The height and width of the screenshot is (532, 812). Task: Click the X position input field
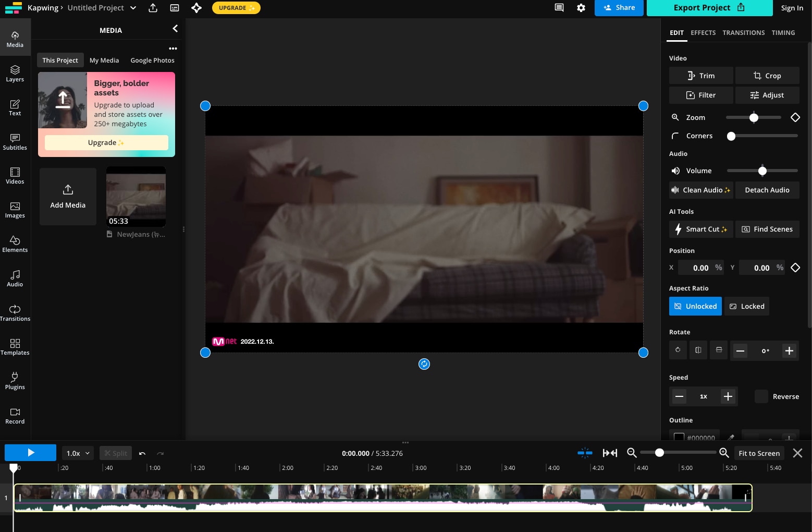point(701,268)
